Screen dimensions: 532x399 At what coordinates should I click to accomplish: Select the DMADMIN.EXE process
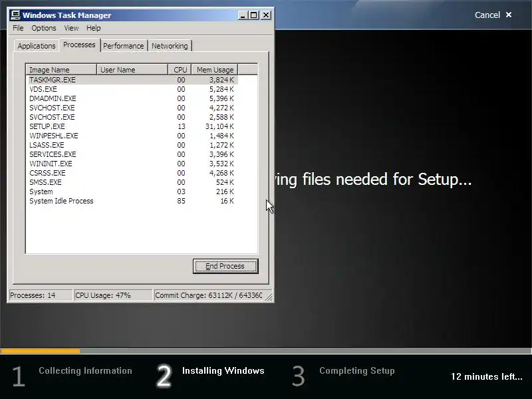coord(132,98)
